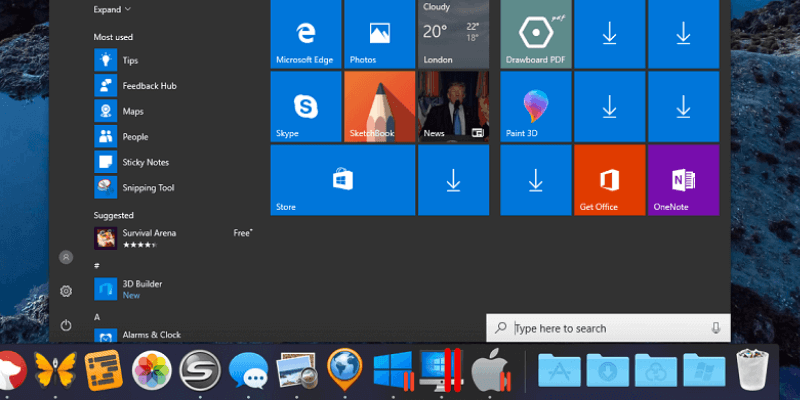Click the Windows 10 VM Dock icon
This screenshot has height=400, width=800.
point(393,371)
